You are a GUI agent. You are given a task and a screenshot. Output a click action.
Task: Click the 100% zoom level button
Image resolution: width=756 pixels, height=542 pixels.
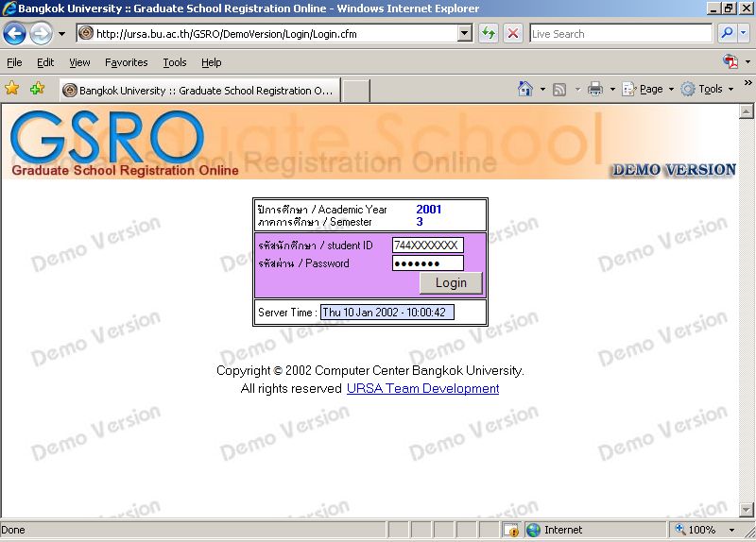[695, 530]
